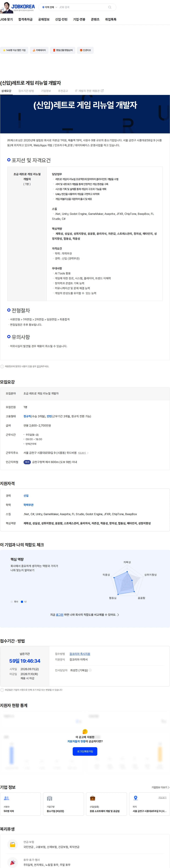The height and width of the screenshot is (868, 170).
Task: Click the info icon beside 채용정보에 잘못된 내용
Action: [x=2, y=367]
